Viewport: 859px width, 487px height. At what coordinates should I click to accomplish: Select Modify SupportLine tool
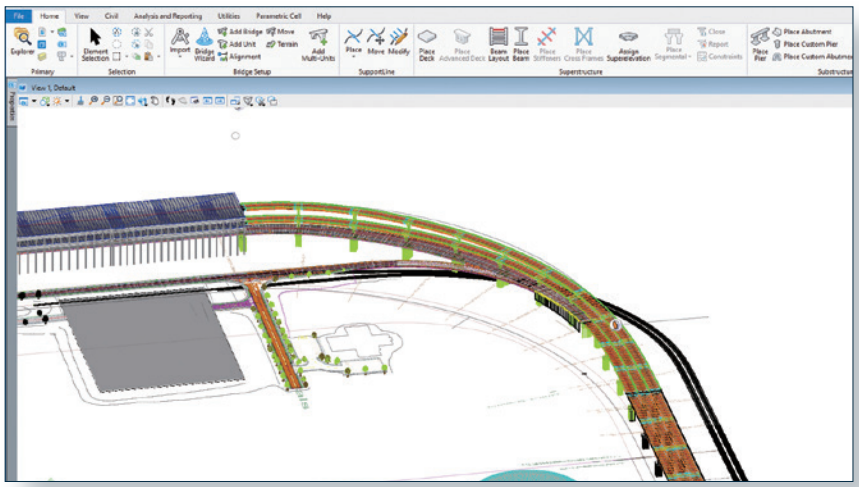coord(399,42)
